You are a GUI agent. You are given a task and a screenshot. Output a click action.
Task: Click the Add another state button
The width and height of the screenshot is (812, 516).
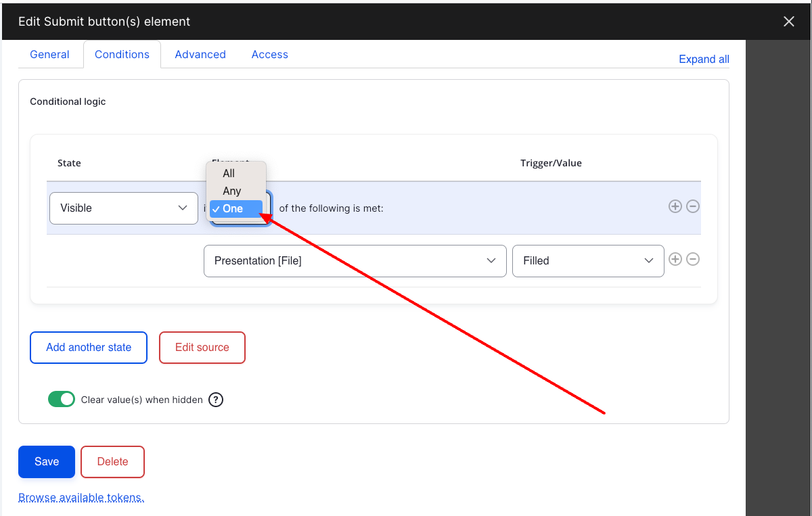click(x=89, y=348)
